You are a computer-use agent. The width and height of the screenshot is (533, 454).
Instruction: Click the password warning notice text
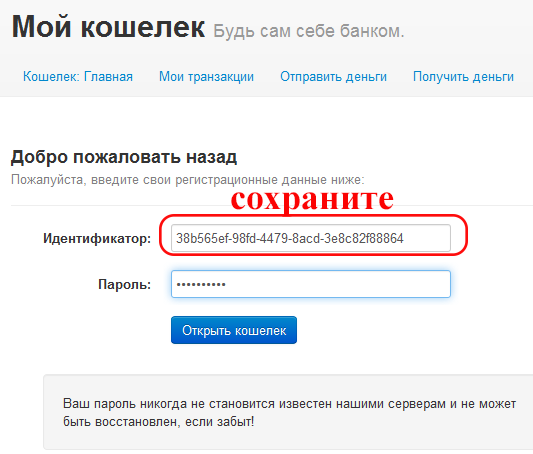pos(289,413)
